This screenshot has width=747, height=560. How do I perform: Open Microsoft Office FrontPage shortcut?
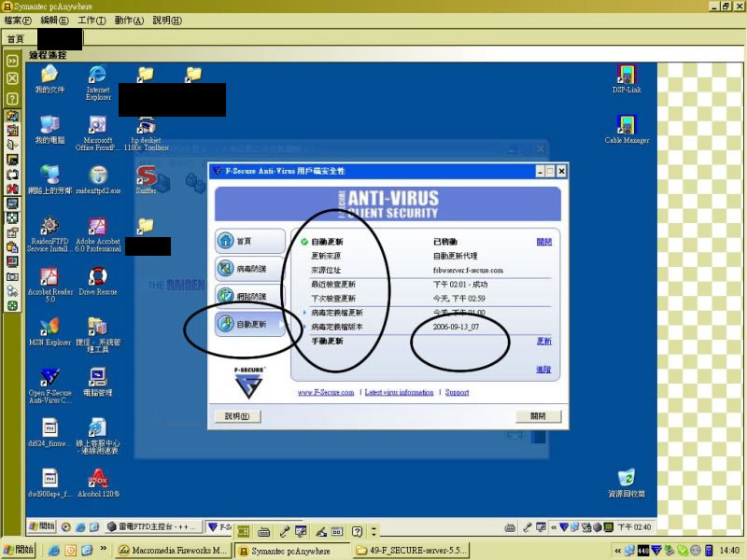(x=98, y=133)
